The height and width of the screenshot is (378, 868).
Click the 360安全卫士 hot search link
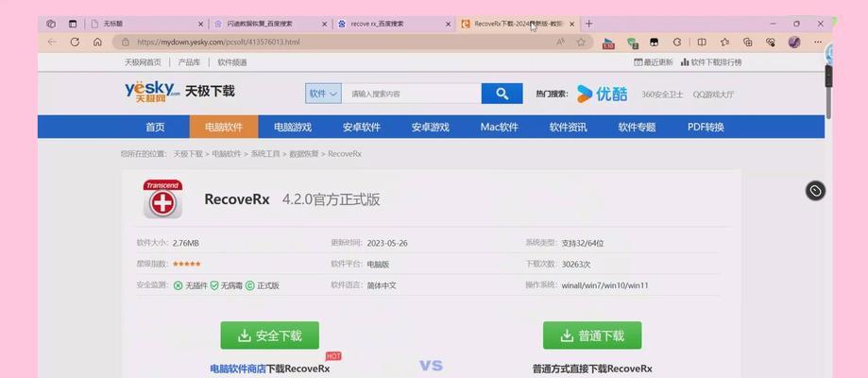click(x=663, y=94)
